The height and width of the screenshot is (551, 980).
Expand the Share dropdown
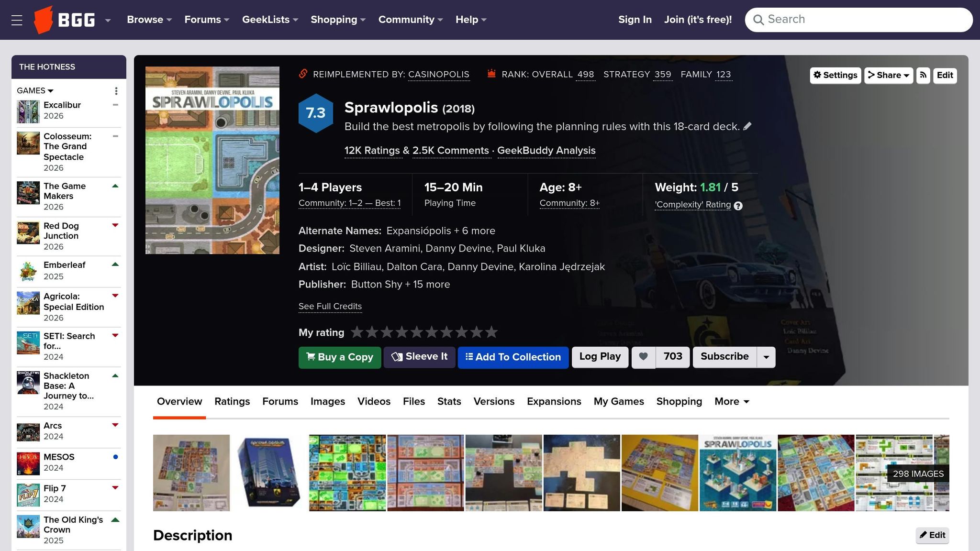(889, 75)
